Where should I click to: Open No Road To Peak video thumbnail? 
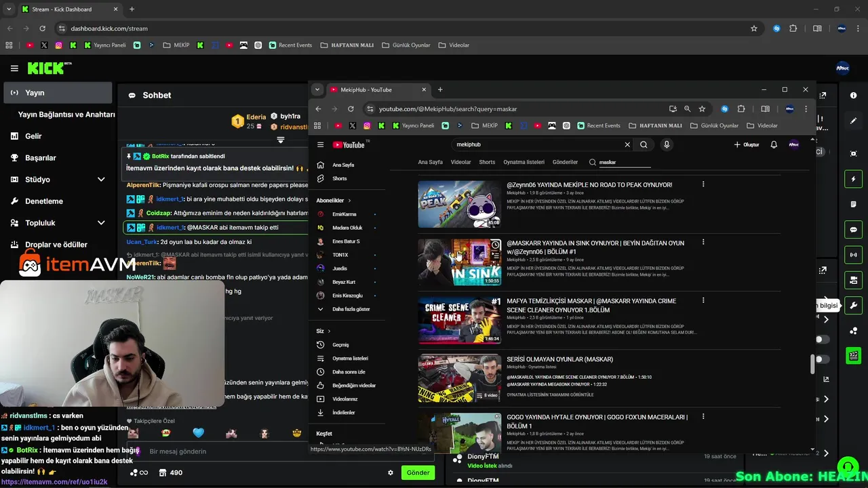[x=460, y=204]
